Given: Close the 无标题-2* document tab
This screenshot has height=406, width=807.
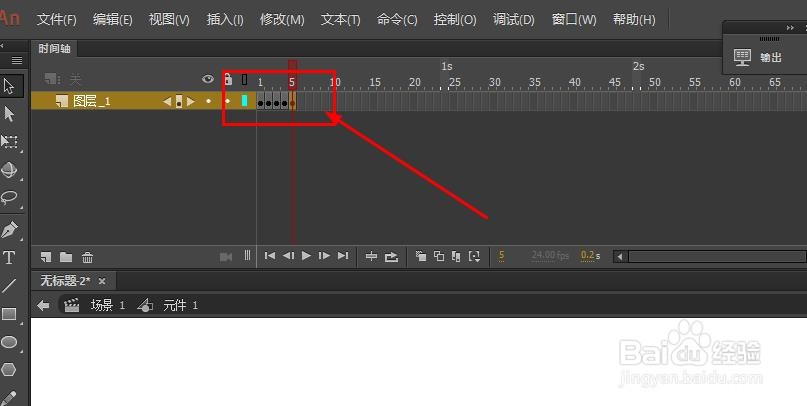Looking at the screenshot, I should coord(102,281).
